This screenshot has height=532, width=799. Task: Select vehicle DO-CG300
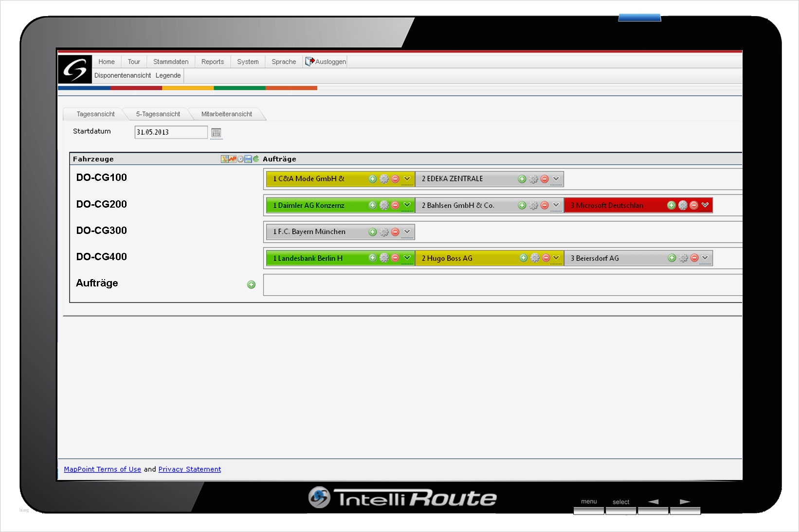click(x=102, y=231)
